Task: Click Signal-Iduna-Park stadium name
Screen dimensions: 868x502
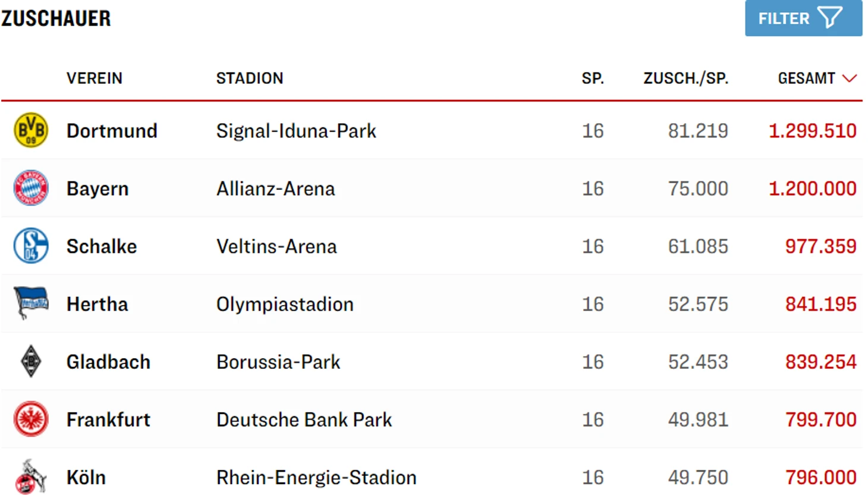Action: click(x=296, y=131)
